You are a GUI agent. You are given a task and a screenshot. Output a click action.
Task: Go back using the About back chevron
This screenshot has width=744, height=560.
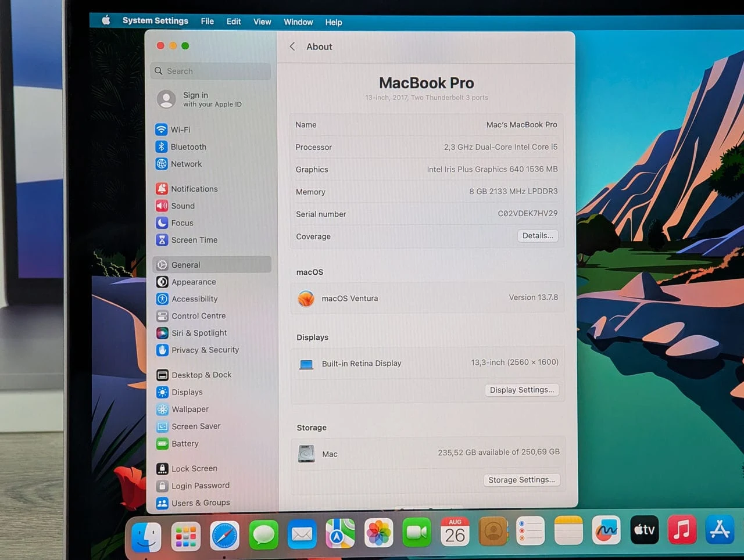click(292, 46)
